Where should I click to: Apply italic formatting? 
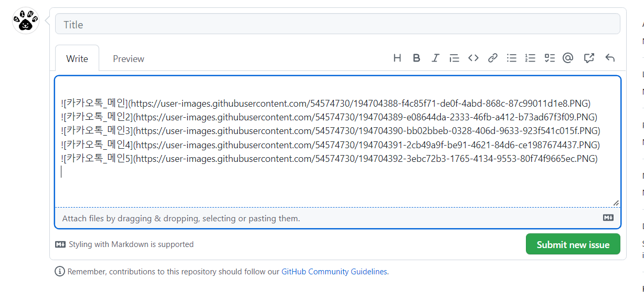pyautogui.click(x=435, y=58)
